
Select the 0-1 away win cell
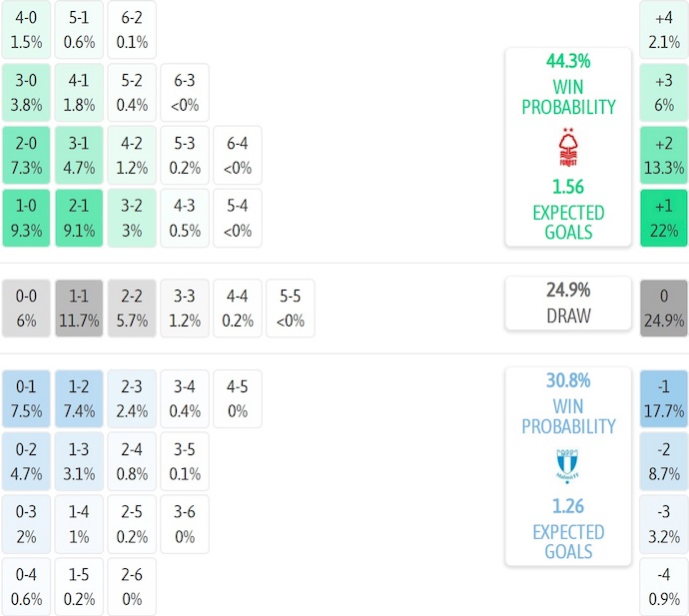pyautogui.click(x=26, y=398)
